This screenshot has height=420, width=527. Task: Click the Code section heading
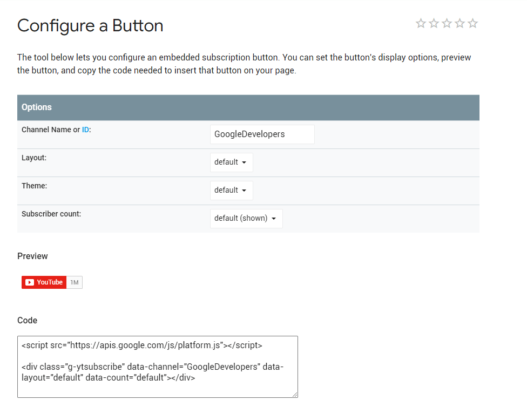point(27,321)
